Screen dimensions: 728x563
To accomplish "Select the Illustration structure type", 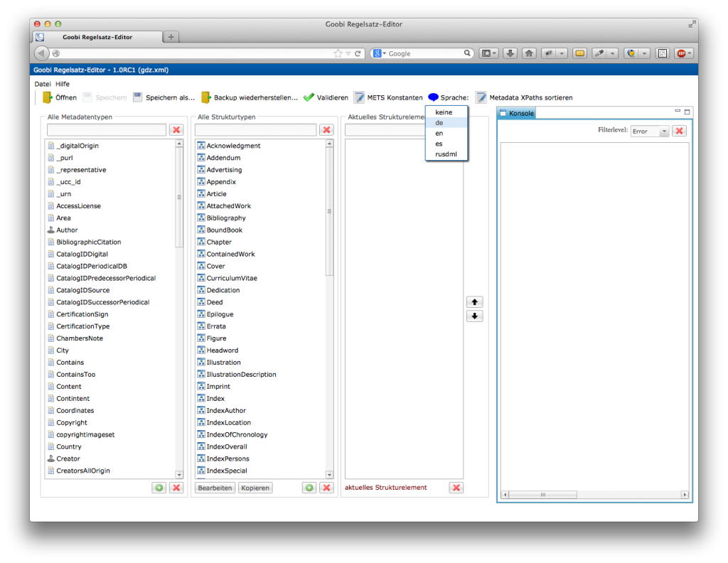I will 224,363.
